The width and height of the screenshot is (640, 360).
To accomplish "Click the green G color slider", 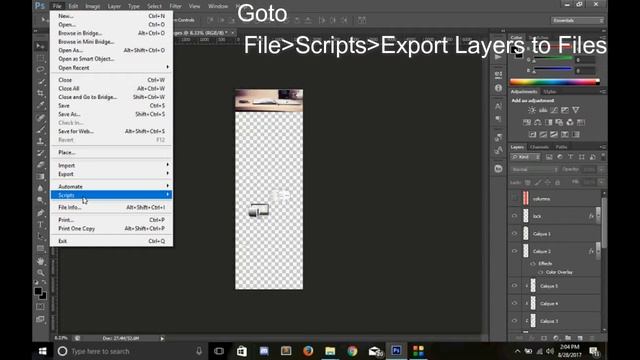I will coord(553,59).
